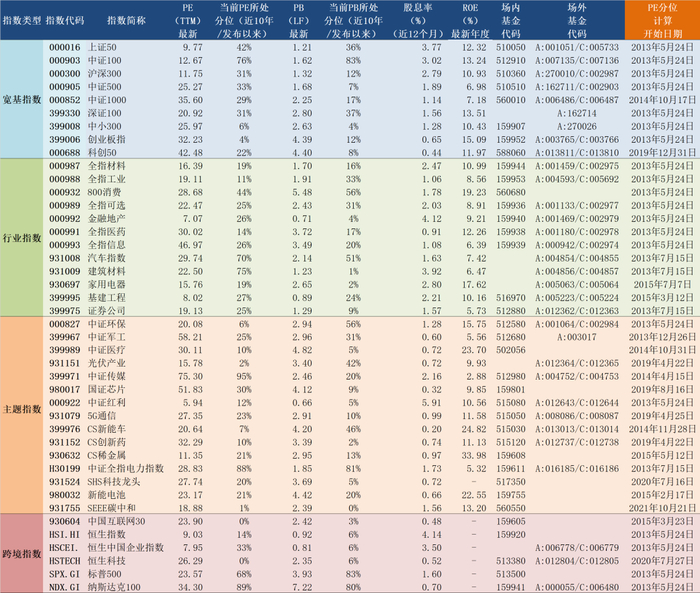The width and height of the screenshot is (700, 593).
Task: Select PE value 75.30 for 中证传媒
Action: pos(190,376)
